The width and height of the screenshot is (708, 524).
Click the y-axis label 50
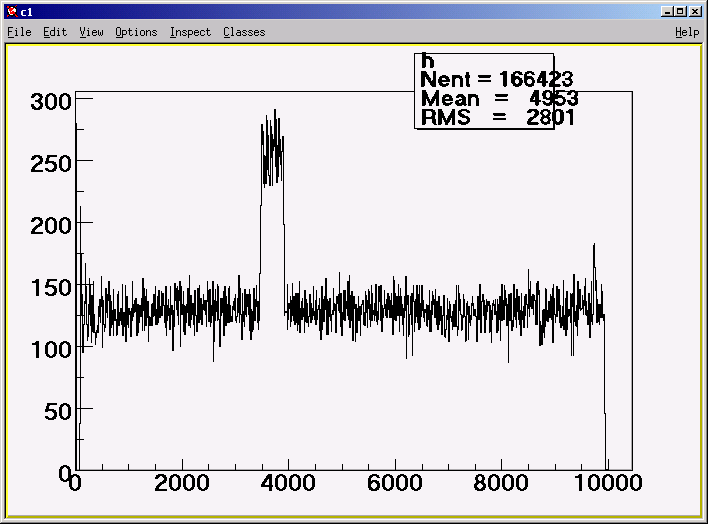58,412
